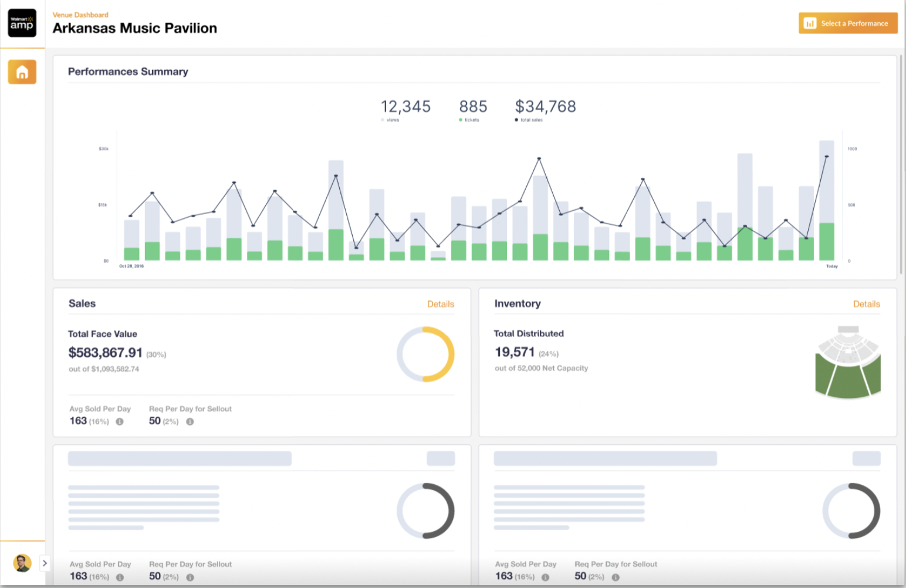Viewport: 906px width, 588px height.
Task: Click info icon by Req Per Day in bottom-right card
Action: [616, 577]
